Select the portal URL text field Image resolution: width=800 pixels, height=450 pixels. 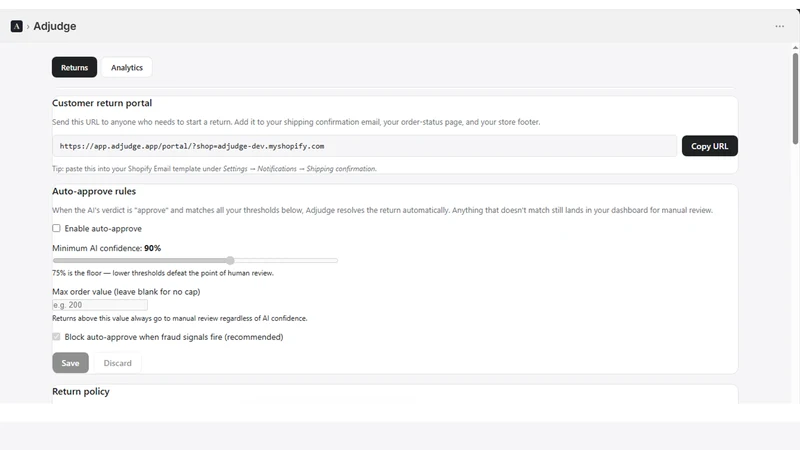click(x=364, y=146)
